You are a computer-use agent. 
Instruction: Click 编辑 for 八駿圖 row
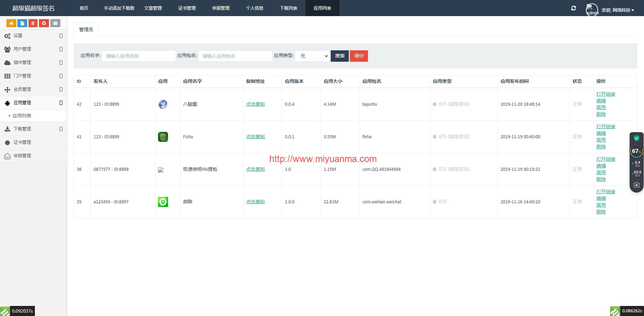pyautogui.click(x=601, y=101)
